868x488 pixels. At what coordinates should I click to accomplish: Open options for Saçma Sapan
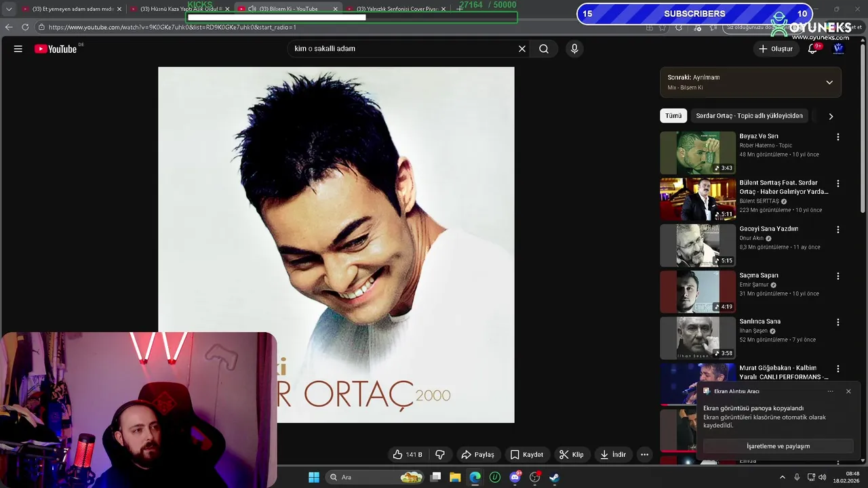pyautogui.click(x=838, y=277)
